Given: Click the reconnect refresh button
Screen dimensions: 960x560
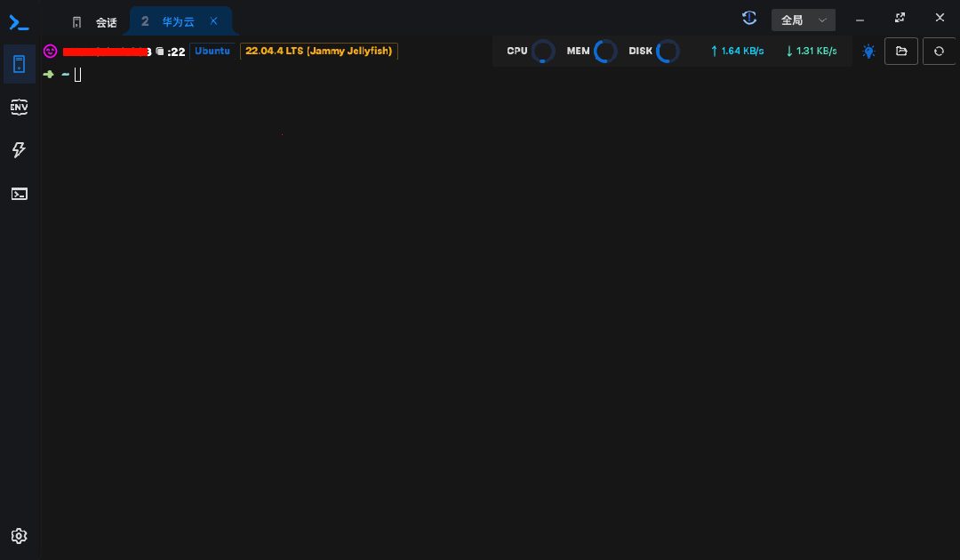Looking at the screenshot, I should 940,52.
